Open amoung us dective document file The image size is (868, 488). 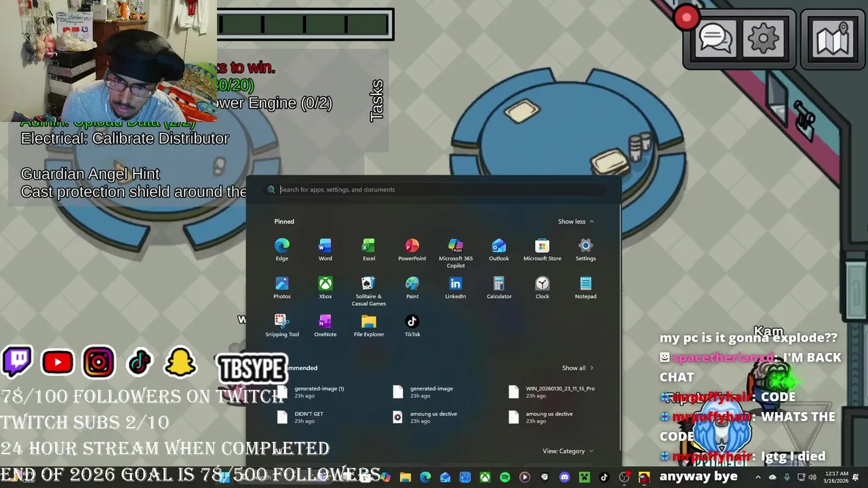(x=542, y=417)
